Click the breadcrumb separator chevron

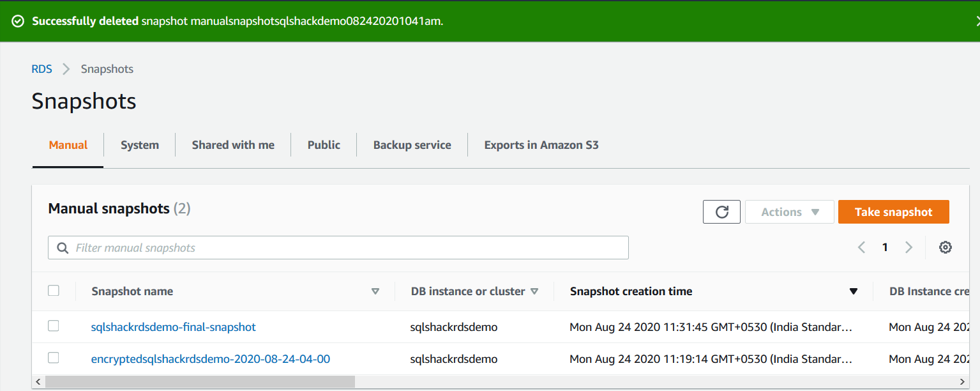[66, 69]
